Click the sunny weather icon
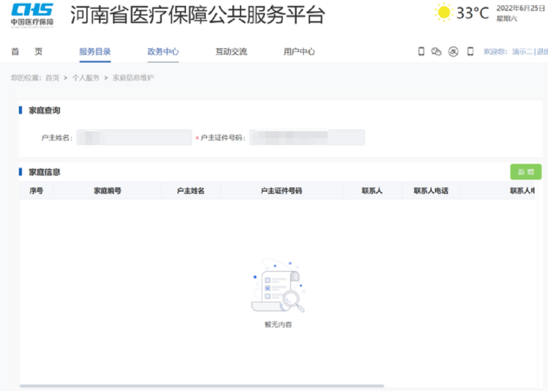 click(x=444, y=12)
